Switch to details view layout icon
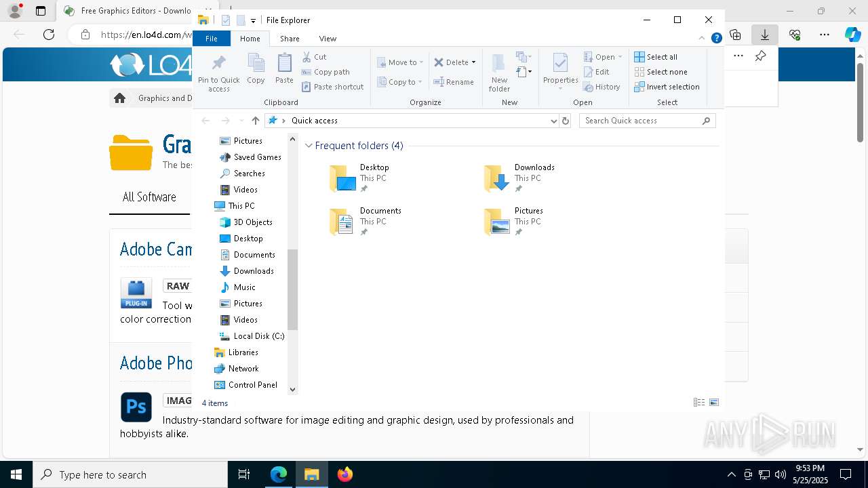The height and width of the screenshot is (488, 868). coord(699,403)
